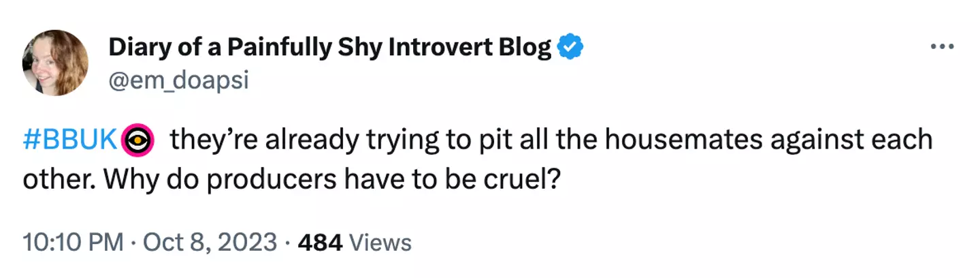Viewport: 980px width, 278px height.
Task: Click the words "against each" in the tweet
Action: tap(851, 140)
